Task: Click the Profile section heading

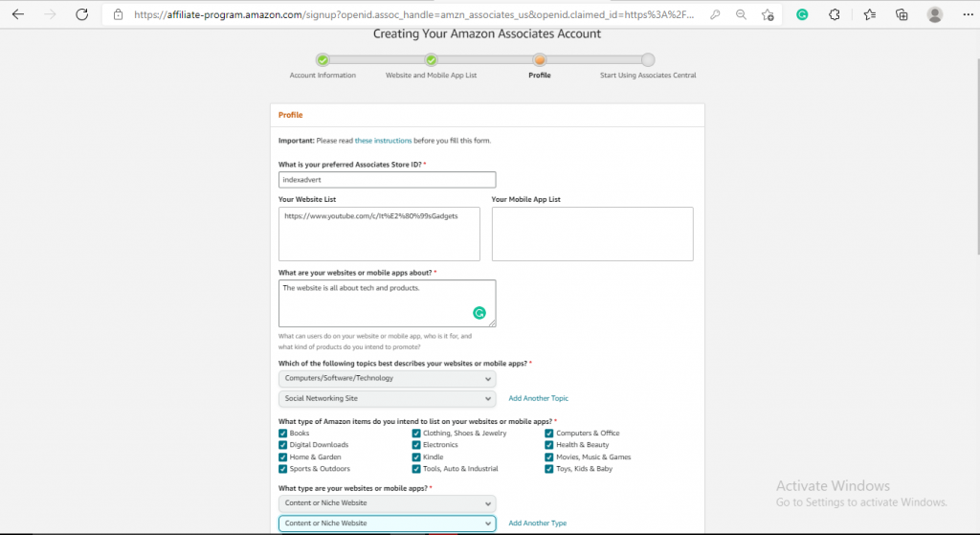Action: pyautogui.click(x=291, y=115)
